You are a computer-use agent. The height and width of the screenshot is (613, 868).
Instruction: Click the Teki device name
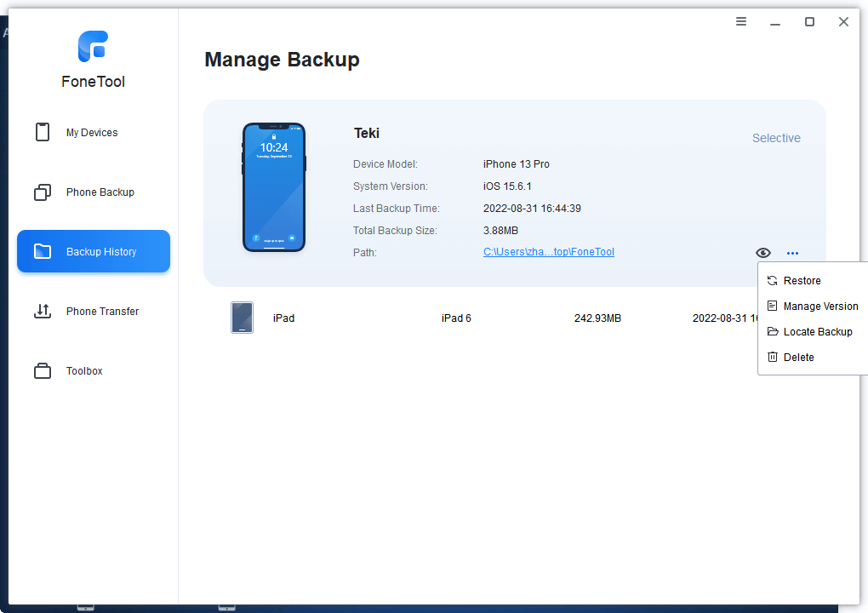pos(367,133)
